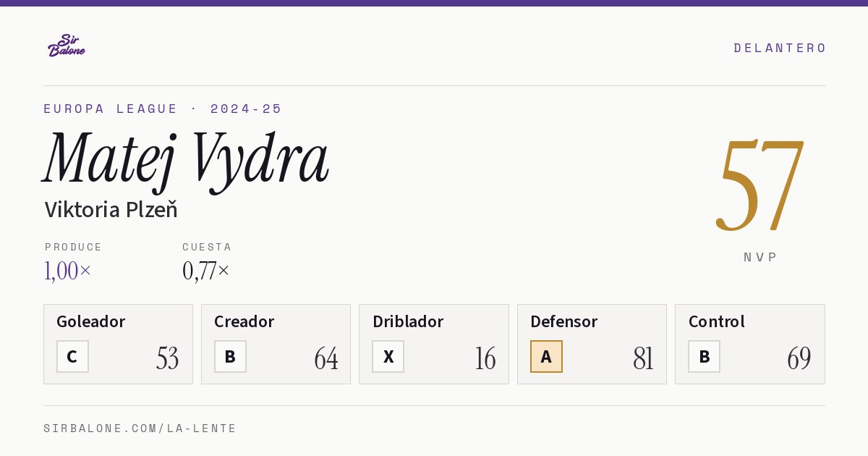Open the Driblador stat card
868x456 pixels.
click(x=434, y=344)
